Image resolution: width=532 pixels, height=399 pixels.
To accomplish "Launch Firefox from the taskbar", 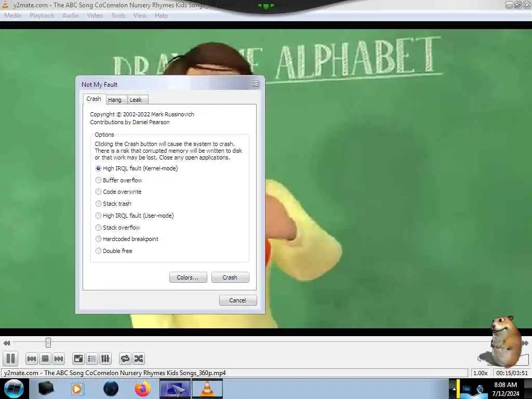I will tap(143, 389).
